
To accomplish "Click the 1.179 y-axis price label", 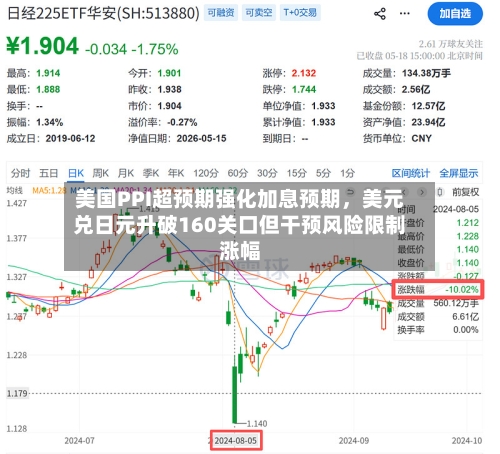I will point(17,393).
